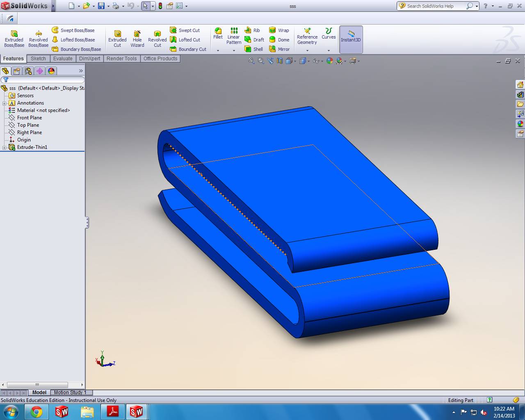Open the Office Products tab
The height and width of the screenshot is (420, 525).
pos(160,59)
